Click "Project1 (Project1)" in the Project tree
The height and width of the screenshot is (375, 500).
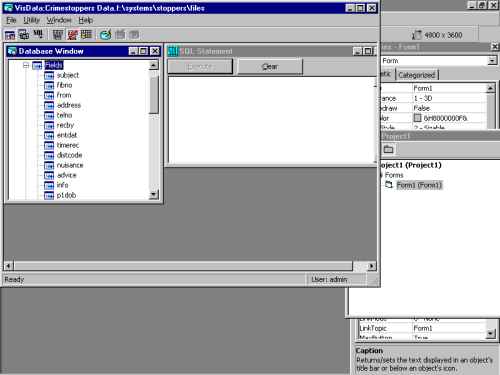[x=411, y=165]
